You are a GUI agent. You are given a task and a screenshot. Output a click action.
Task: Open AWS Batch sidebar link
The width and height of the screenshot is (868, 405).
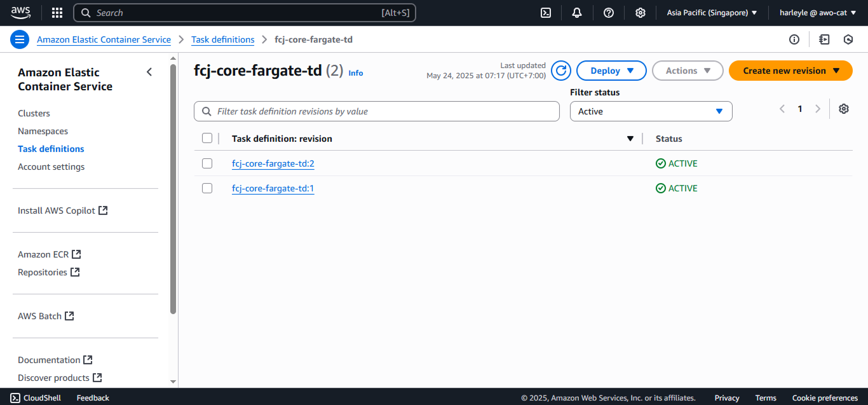coord(39,316)
